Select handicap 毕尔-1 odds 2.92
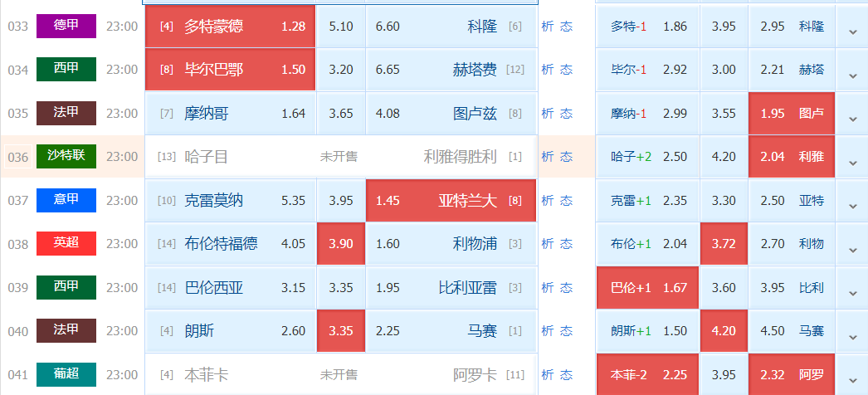Screen dimensions: 868x395 point(647,70)
